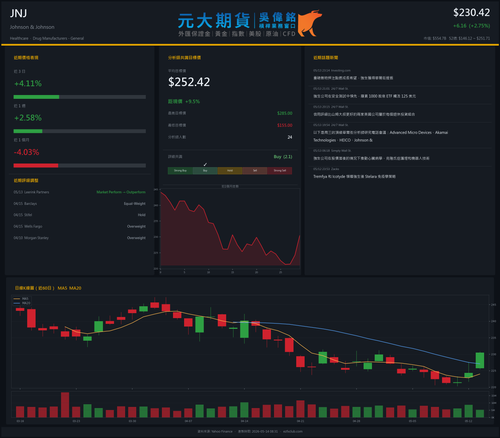
Task: Click the Equal-Weight rating label
Action: (x=135, y=204)
